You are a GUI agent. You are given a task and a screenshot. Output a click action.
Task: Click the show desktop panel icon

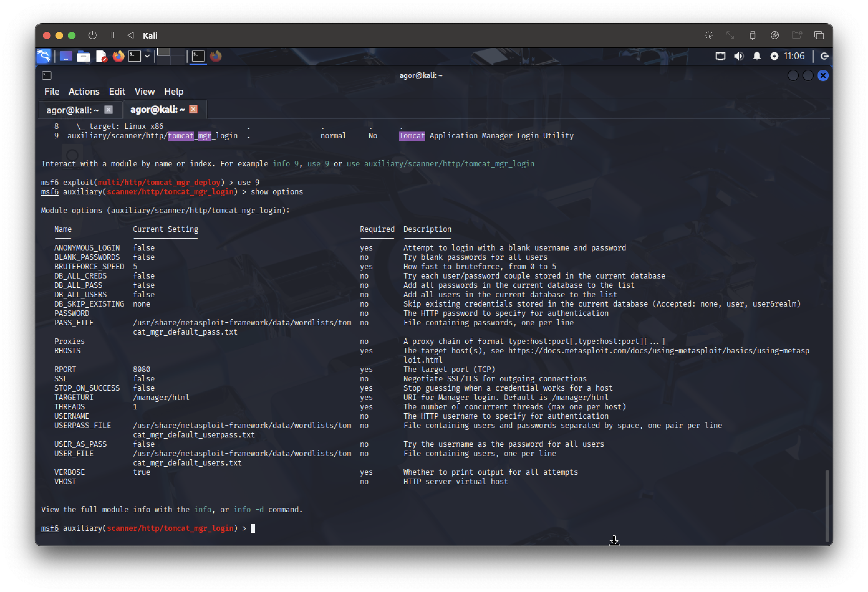pyautogui.click(x=66, y=56)
